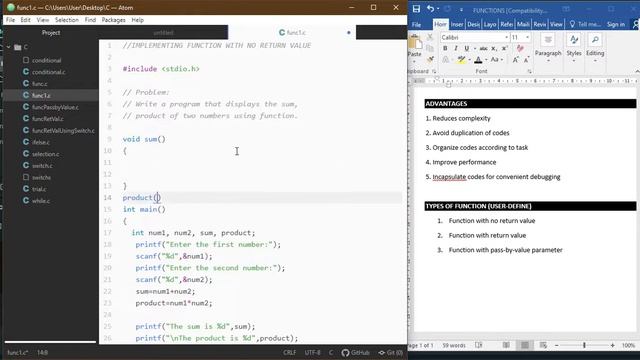The width and height of the screenshot is (640, 360).
Task: Open Customize Quick Access Toolbar dropdown in Word
Action: click(x=462, y=9)
